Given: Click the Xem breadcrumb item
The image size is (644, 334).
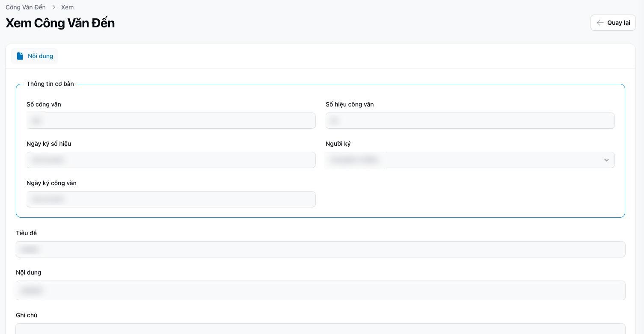Looking at the screenshot, I should coord(67,7).
